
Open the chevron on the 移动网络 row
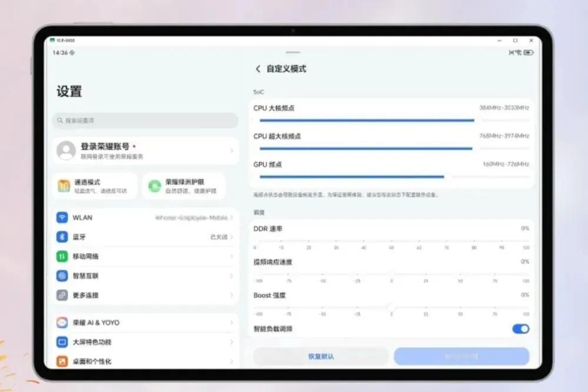click(x=232, y=257)
